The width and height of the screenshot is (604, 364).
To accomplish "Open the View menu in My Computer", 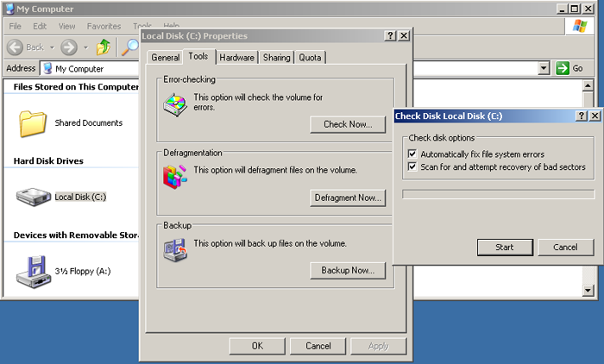I will pos(66,26).
